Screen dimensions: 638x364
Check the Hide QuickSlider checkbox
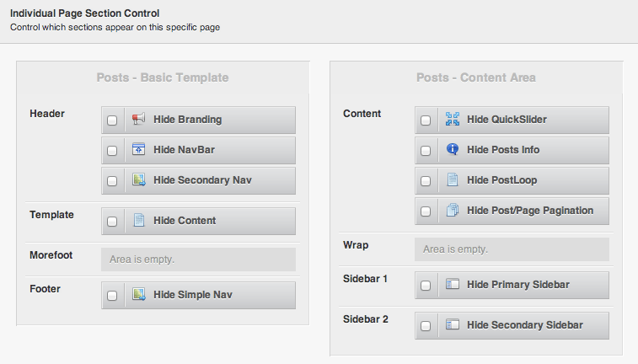click(426, 120)
